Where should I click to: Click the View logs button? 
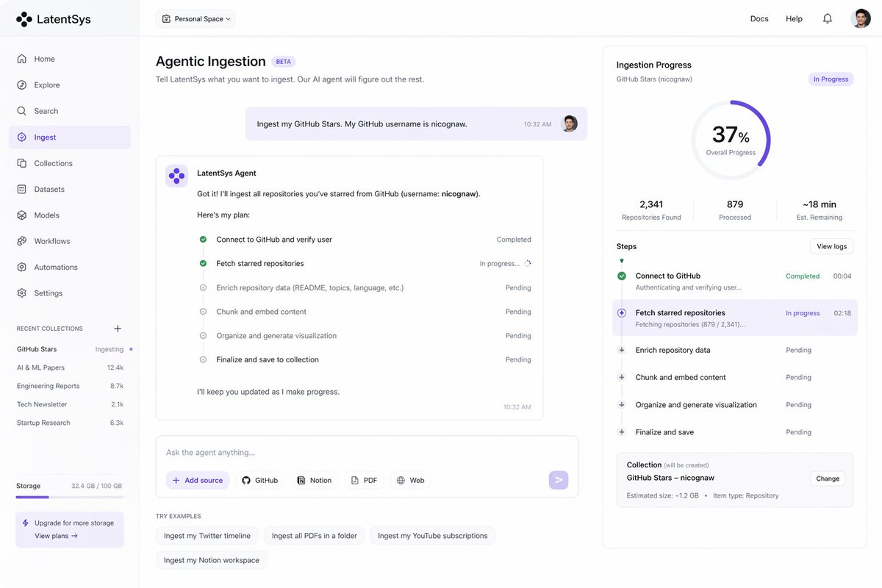832,246
